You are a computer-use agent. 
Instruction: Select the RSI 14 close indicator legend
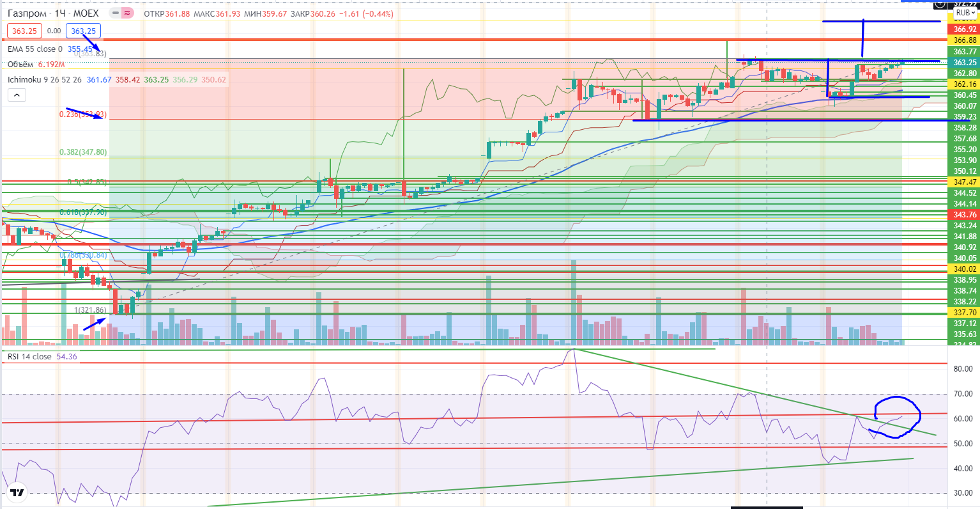tap(28, 356)
